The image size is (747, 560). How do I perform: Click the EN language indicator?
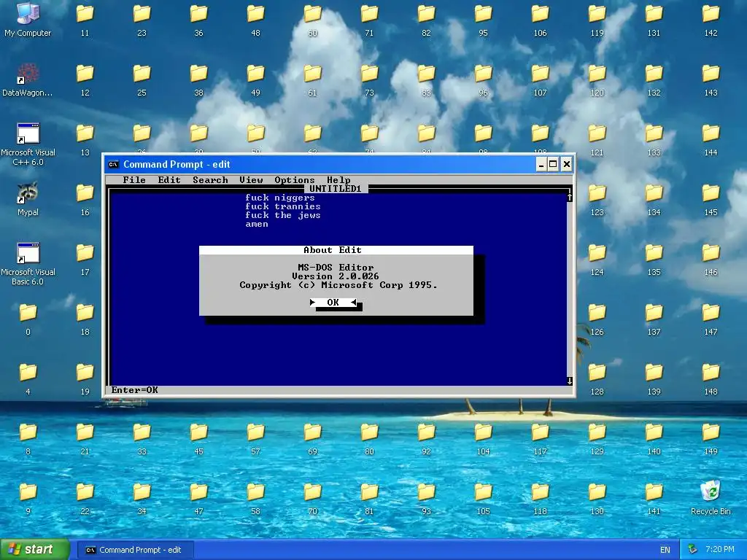pyautogui.click(x=665, y=550)
